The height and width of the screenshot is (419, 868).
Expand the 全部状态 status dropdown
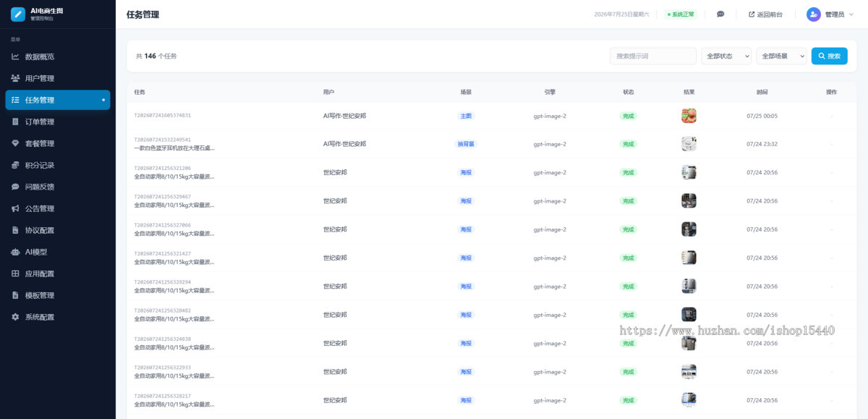(x=726, y=56)
